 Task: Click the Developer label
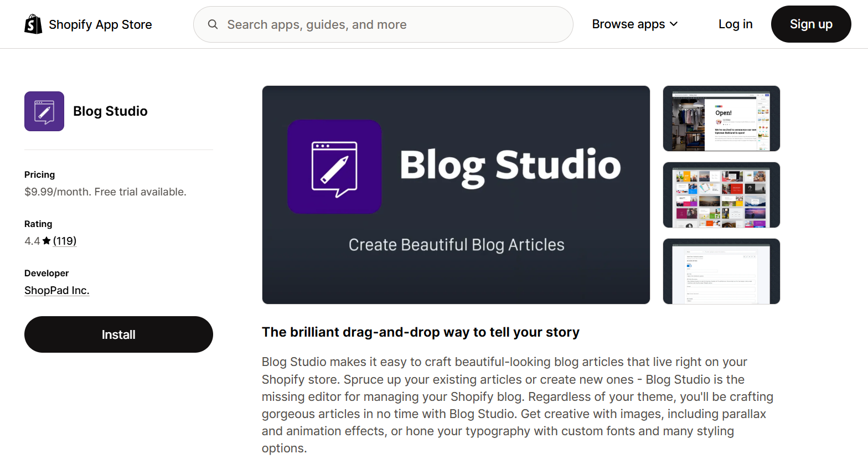click(x=46, y=273)
